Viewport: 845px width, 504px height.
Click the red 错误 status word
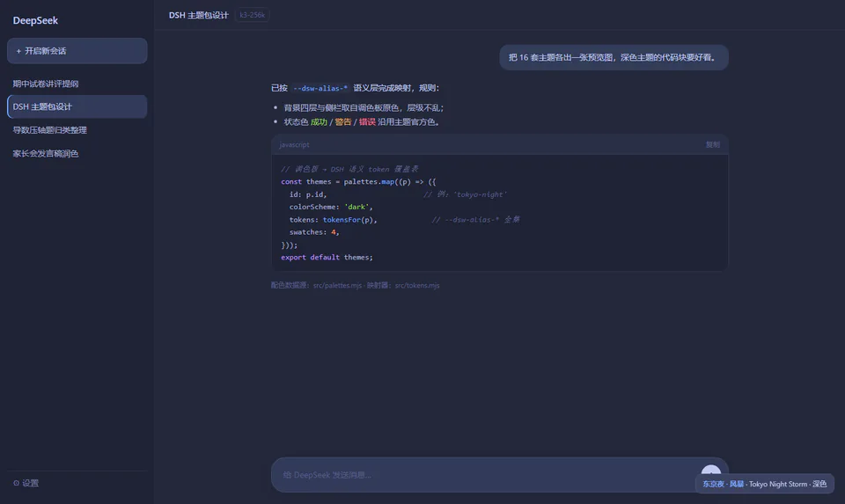(367, 121)
